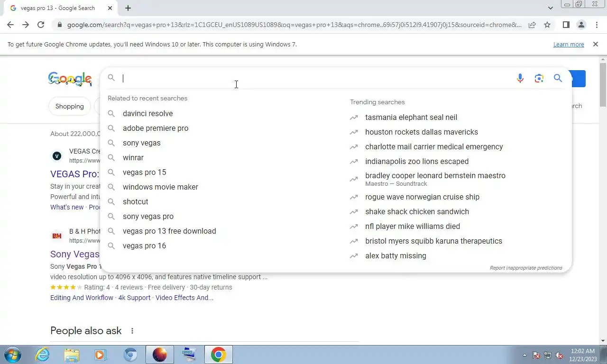Viewport: 607px width, 364px height.
Task: Open a new tab with the plus button
Action: (128, 8)
